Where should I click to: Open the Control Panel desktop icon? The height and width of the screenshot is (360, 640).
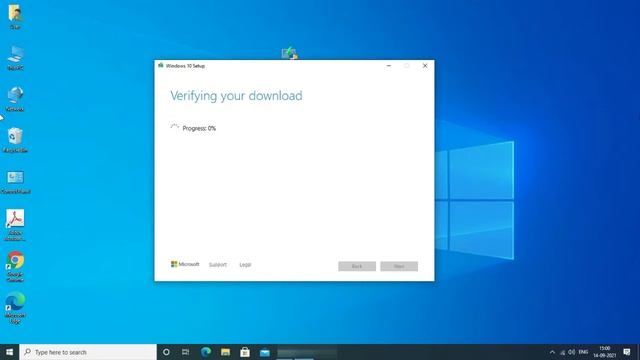click(15, 182)
